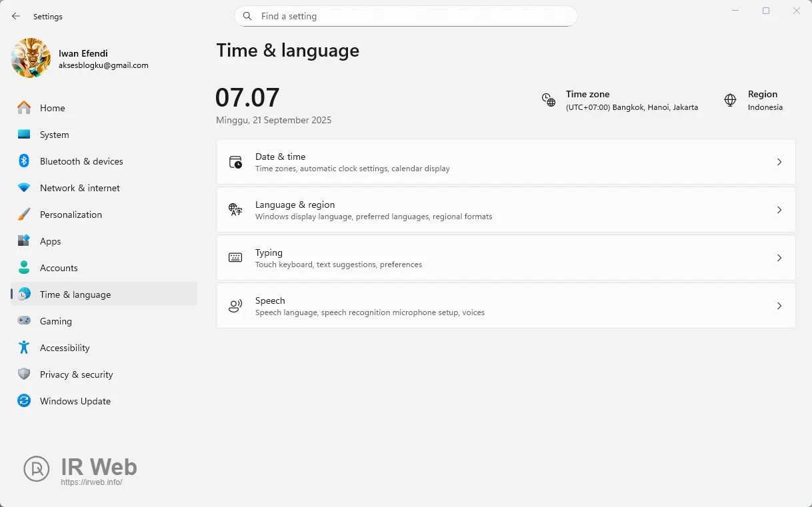
Task: Select the Network & internet Wi-Fi icon
Action: click(x=24, y=188)
